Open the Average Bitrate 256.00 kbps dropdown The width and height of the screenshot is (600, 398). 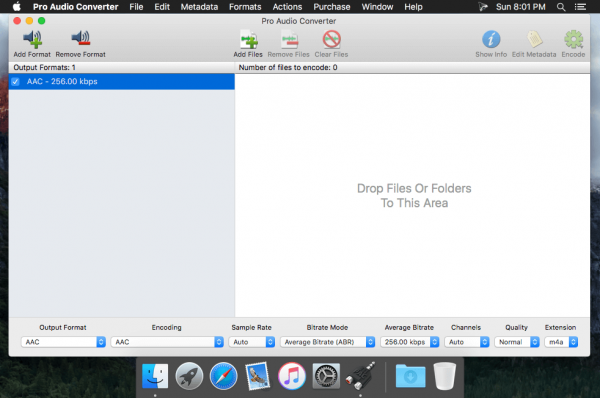(409, 342)
